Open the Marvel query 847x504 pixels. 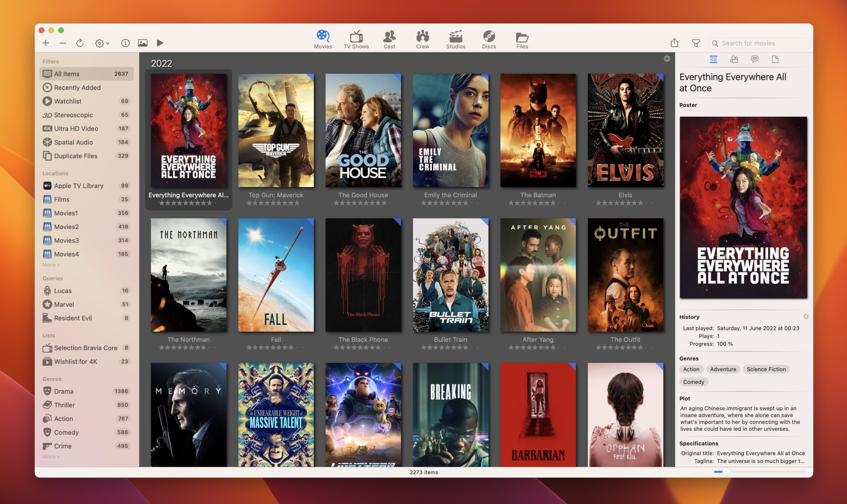[x=86, y=304]
